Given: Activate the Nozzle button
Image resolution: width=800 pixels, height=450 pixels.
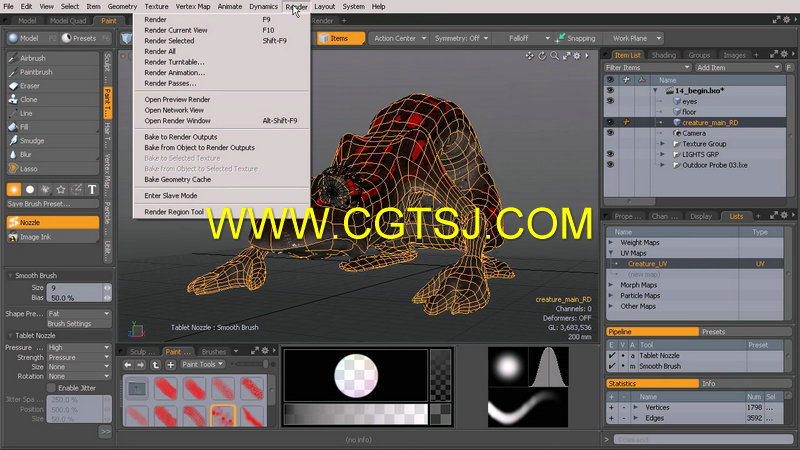Looking at the screenshot, I should [x=53, y=222].
